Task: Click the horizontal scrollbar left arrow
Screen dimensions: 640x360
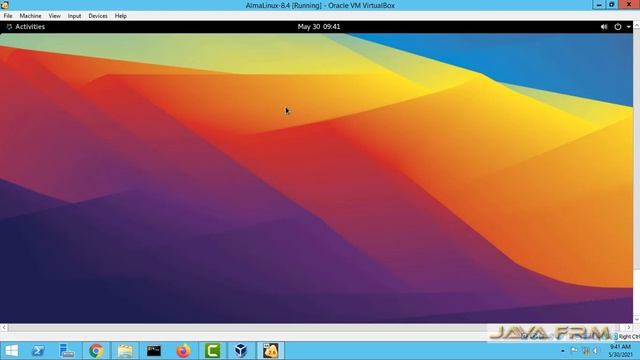Action: coord(4,327)
